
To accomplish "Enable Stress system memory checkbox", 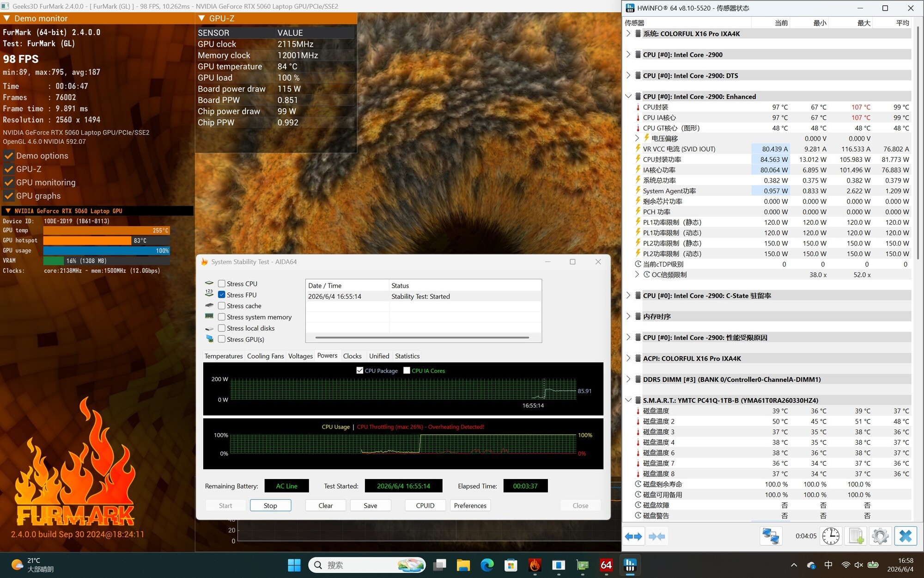I will (222, 317).
